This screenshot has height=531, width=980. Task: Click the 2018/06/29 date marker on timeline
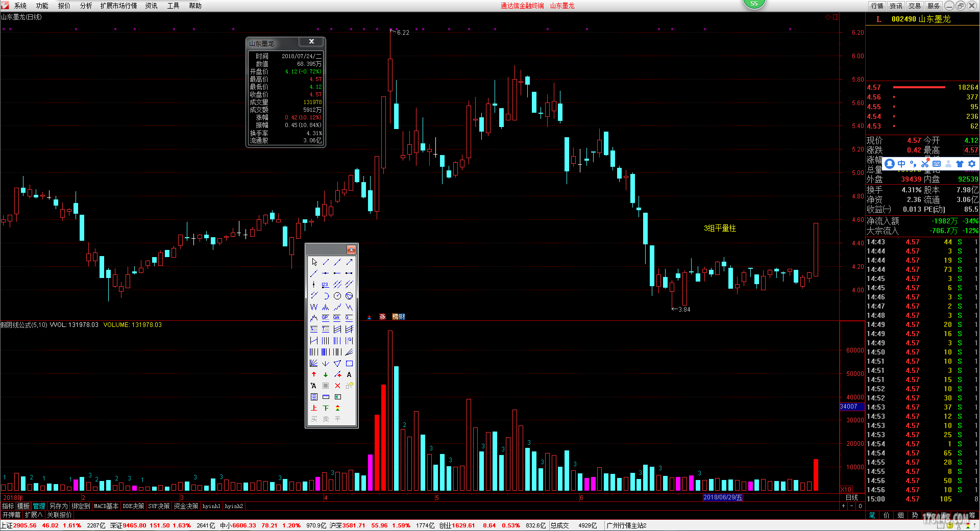(723, 497)
